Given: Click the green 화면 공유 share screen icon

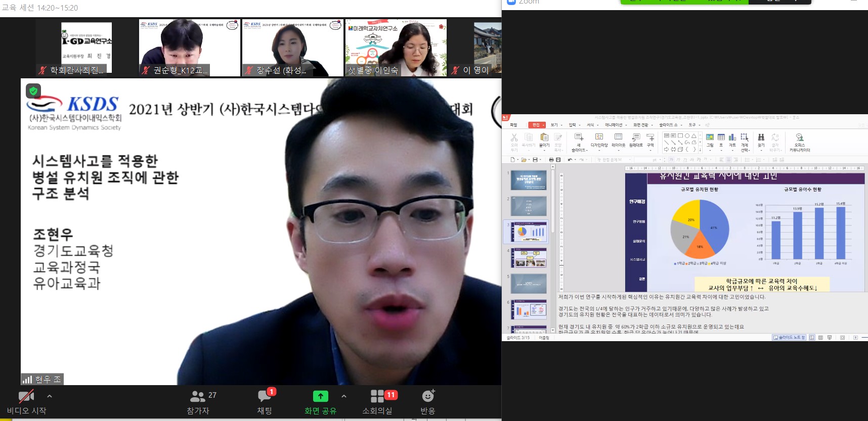Looking at the screenshot, I should click(320, 397).
